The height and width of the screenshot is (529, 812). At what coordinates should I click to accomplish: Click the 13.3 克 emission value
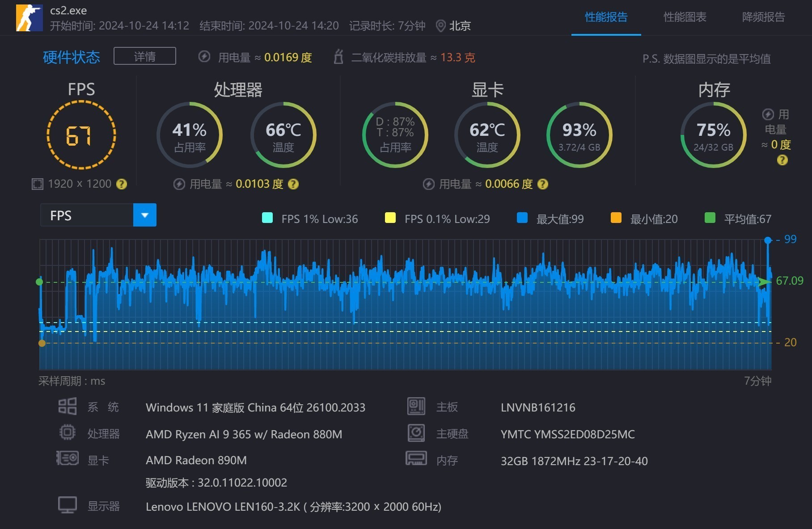458,58
